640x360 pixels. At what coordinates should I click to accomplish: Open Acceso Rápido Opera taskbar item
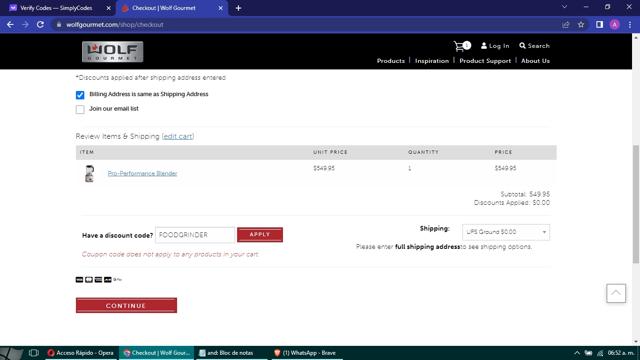(x=80, y=353)
